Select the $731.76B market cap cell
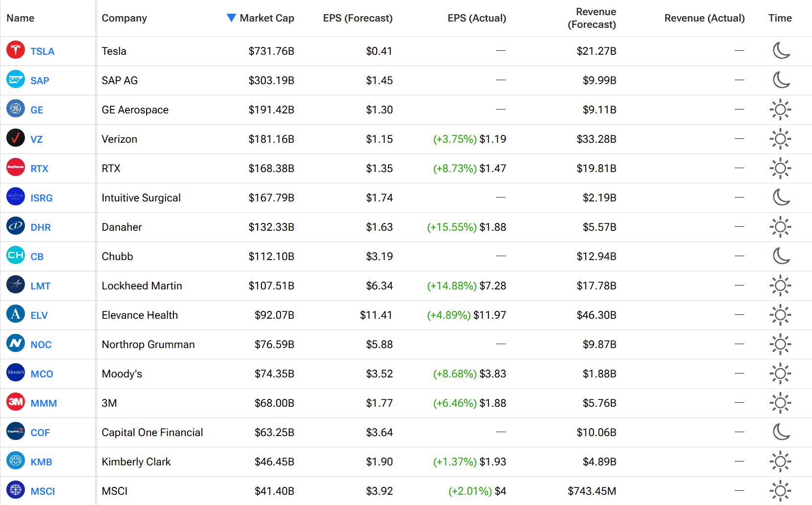 pyautogui.click(x=271, y=51)
